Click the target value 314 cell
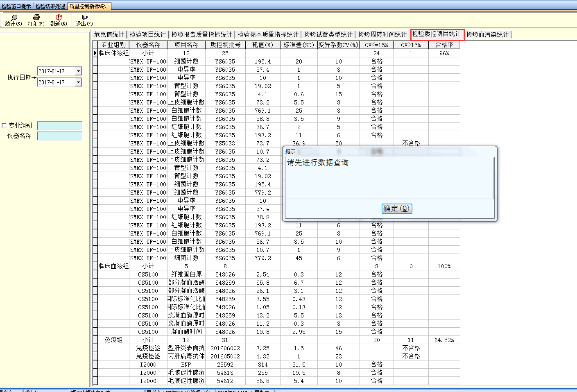Image resolution: width=577 pixels, height=392 pixels. 263,365
